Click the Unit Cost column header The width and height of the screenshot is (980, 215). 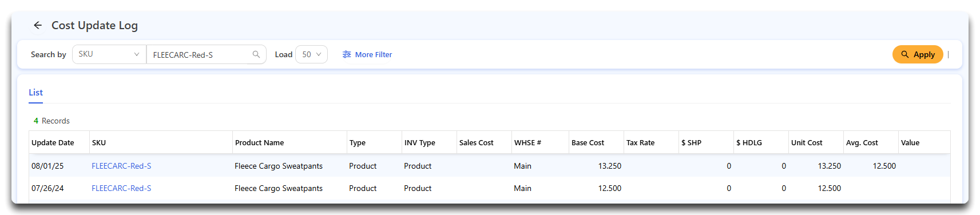[807, 142]
